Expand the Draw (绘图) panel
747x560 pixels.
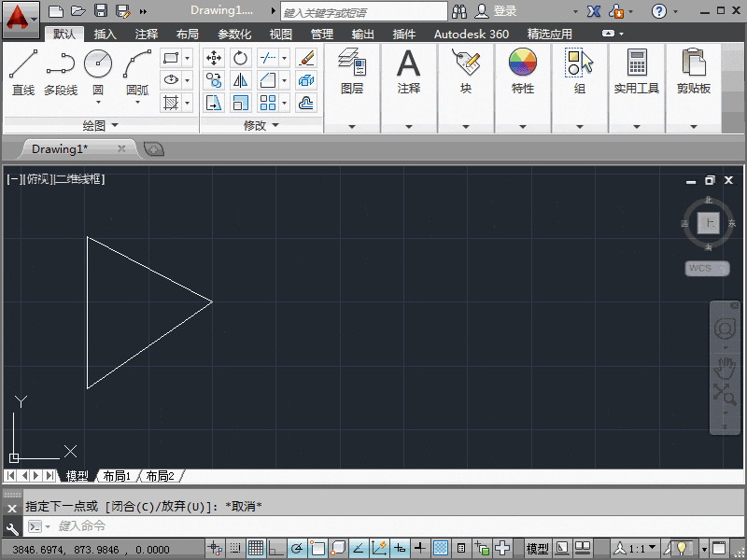114,124
